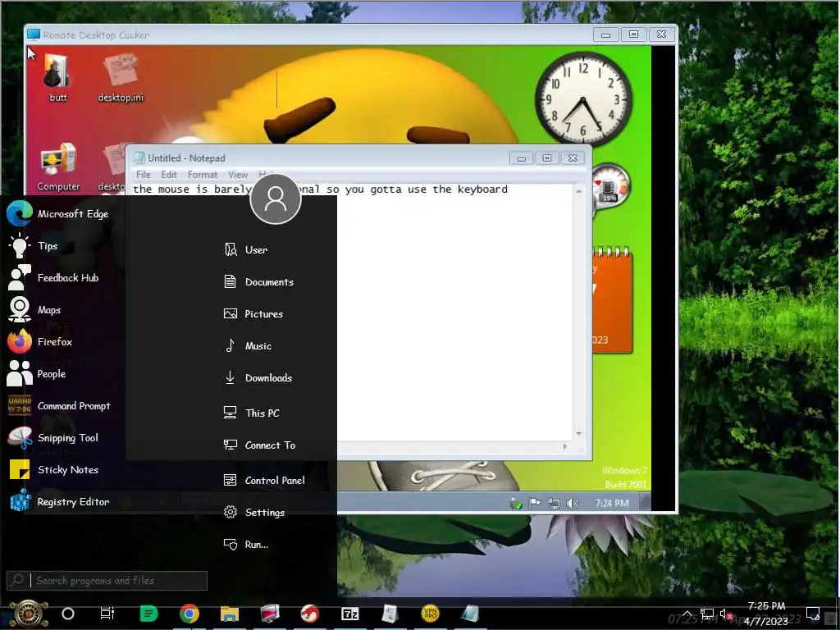This screenshot has height=630, width=840.
Task: Open Task View on the taskbar
Action: click(107, 614)
